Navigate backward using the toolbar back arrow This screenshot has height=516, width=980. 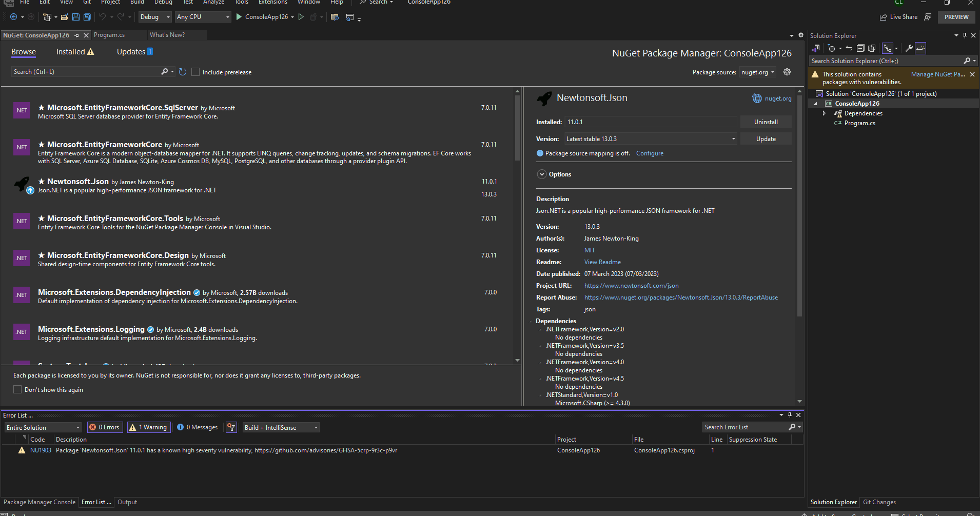(14, 17)
